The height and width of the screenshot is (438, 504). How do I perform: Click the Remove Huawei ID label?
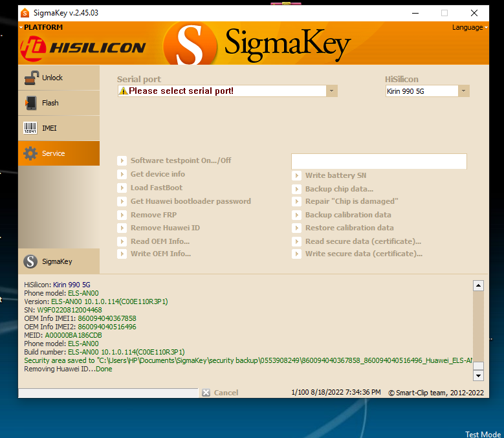tap(165, 228)
